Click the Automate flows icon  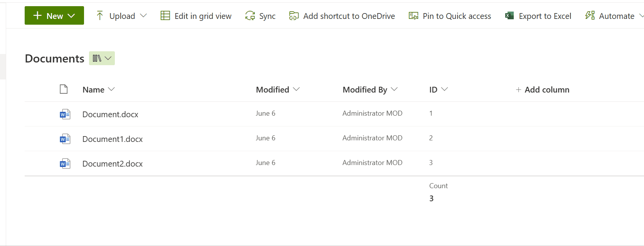coord(589,16)
